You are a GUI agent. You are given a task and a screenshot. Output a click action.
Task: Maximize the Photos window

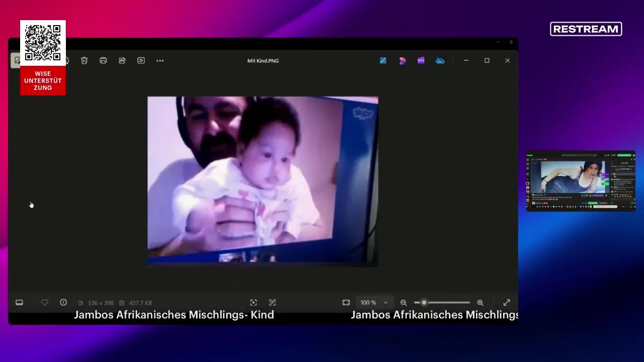(x=487, y=60)
